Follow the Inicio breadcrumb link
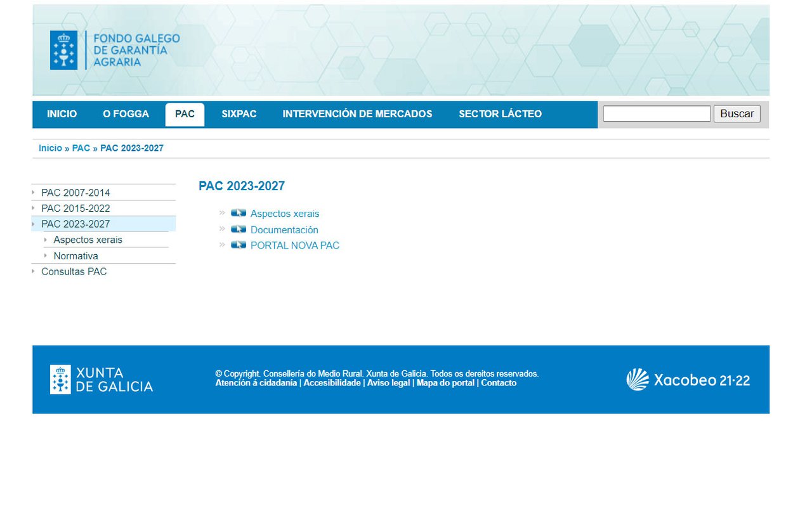Screen dimensions: 812x518 tap(50, 148)
